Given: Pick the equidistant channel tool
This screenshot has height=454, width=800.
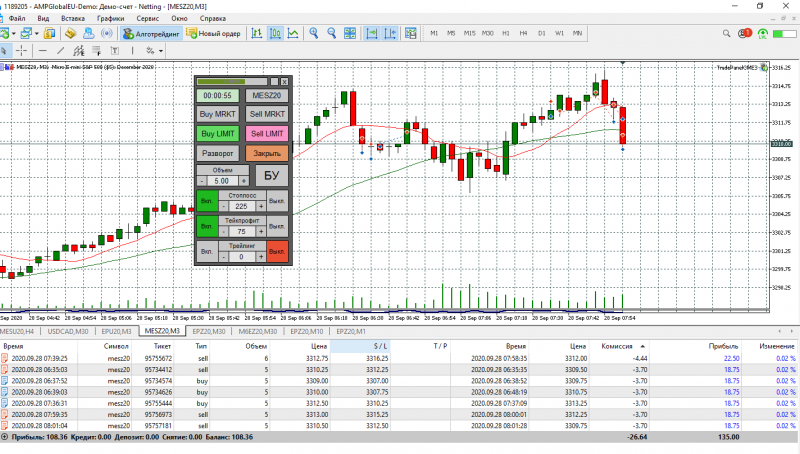Looking at the screenshot, I should click(x=79, y=51).
